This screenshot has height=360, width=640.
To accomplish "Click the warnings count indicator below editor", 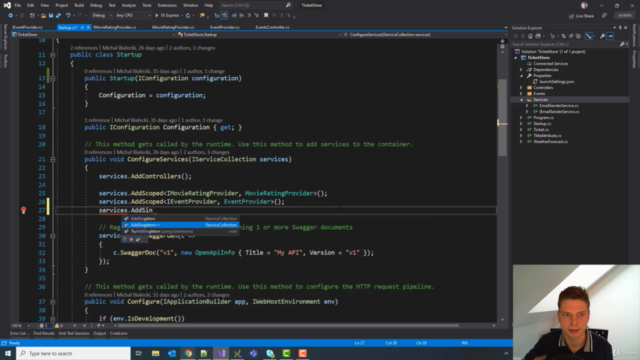I will pyautogui.click(x=59, y=326).
